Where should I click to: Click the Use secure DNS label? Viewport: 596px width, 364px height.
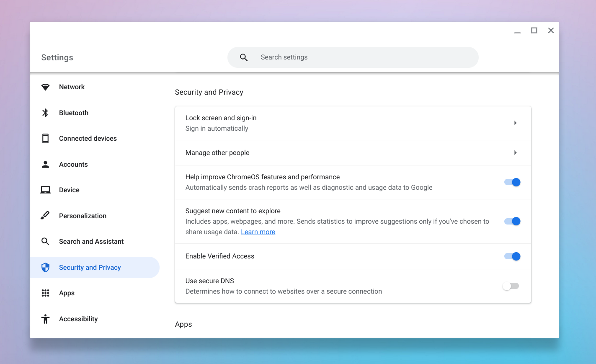click(x=210, y=281)
